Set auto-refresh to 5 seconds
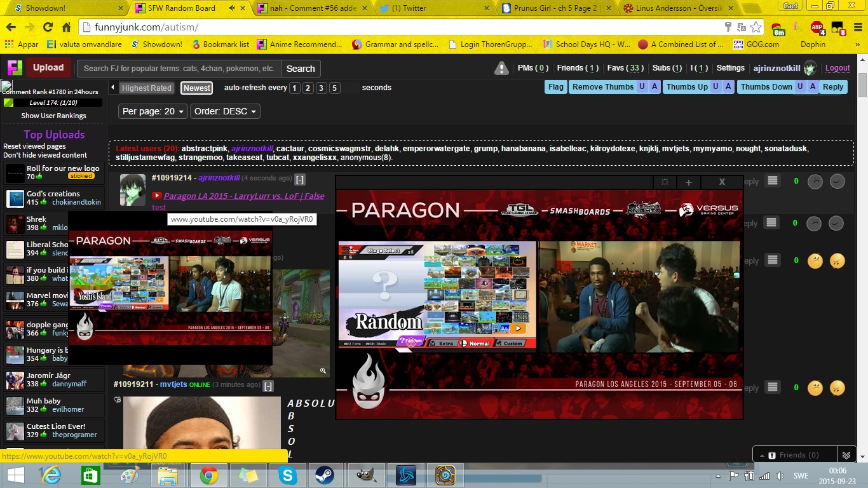 pyautogui.click(x=334, y=88)
